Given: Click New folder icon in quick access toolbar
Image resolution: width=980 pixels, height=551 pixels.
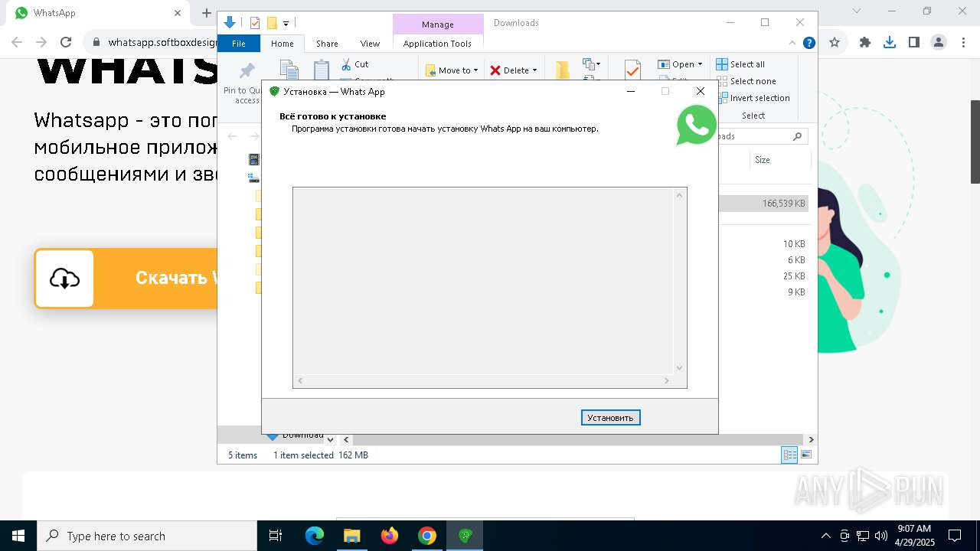Looking at the screenshot, I should coord(272,23).
